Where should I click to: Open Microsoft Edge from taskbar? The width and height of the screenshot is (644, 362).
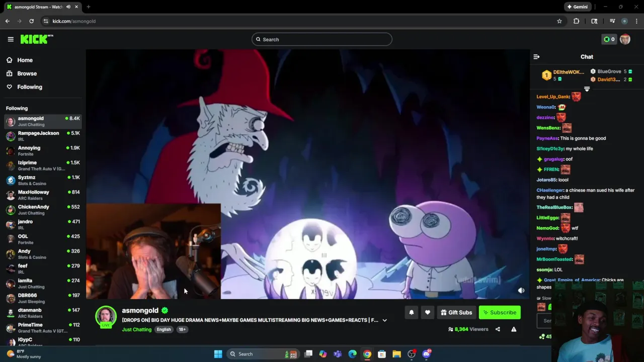click(352, 354)
